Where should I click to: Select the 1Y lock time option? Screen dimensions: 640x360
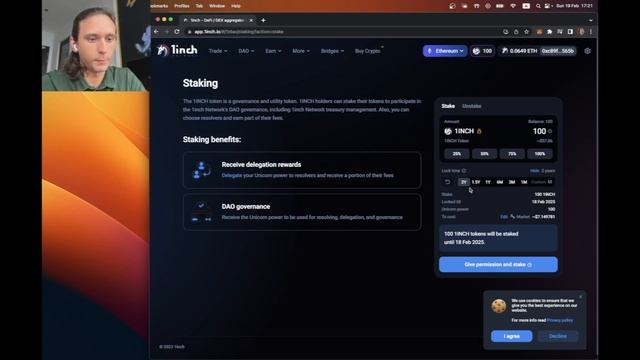coord(488,182)
